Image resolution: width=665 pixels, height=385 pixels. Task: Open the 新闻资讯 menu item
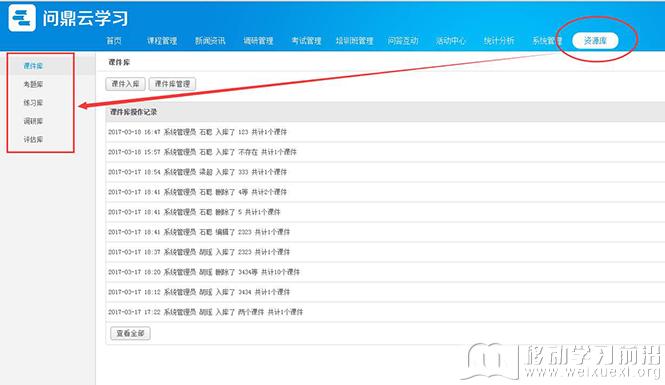point(210,41)
